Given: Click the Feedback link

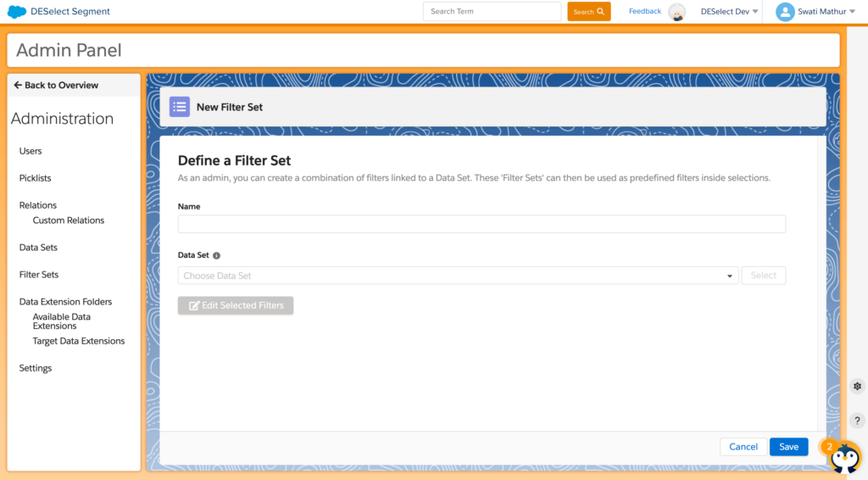Looking at the screenshot, I should [644, 11].
